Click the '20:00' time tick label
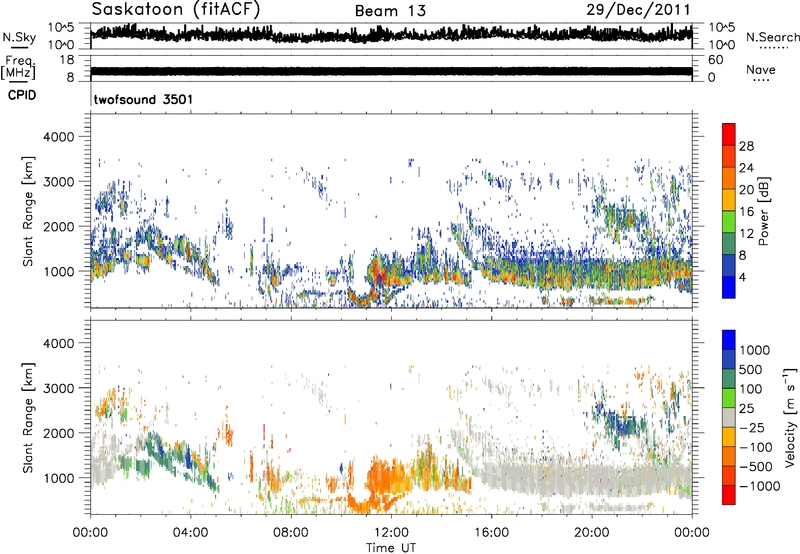The height and width of the screenshot is (554, 800). [x=591, y=533]
